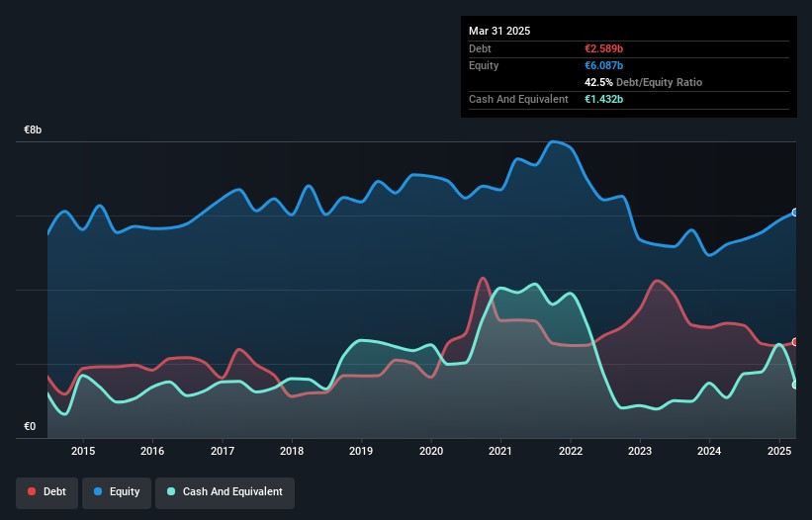
Task: Click the €6.087b Equity value in tooltip
Action: pyautogui.click(x=605, y=65)
